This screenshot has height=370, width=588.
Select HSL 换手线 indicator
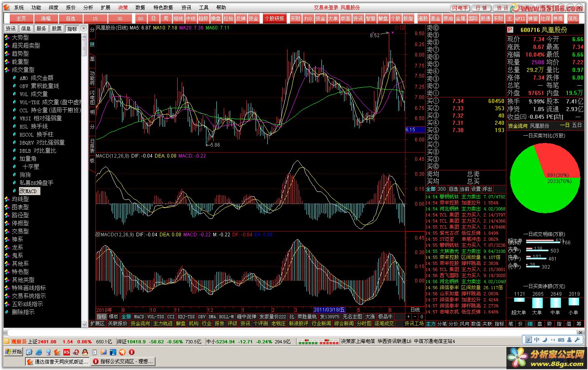(34, 126)
